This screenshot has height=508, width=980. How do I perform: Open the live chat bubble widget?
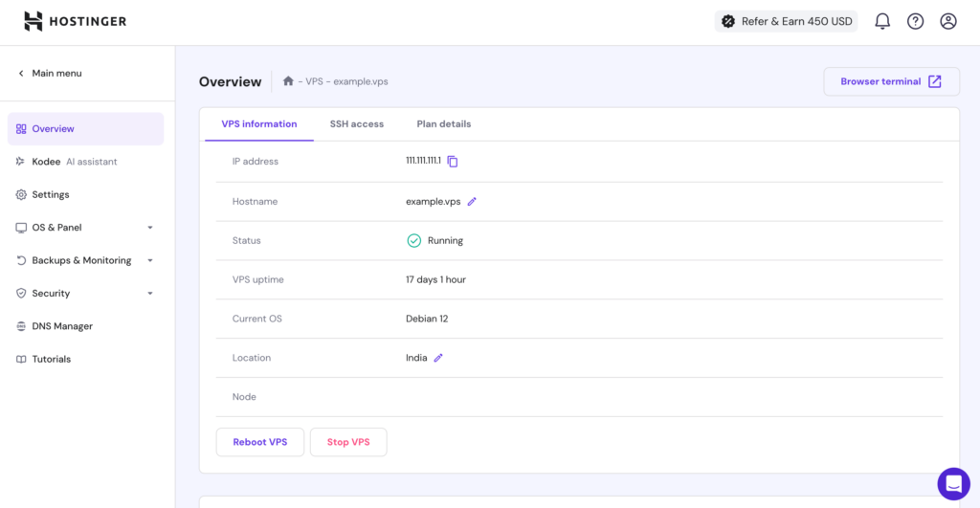[953, 484]
